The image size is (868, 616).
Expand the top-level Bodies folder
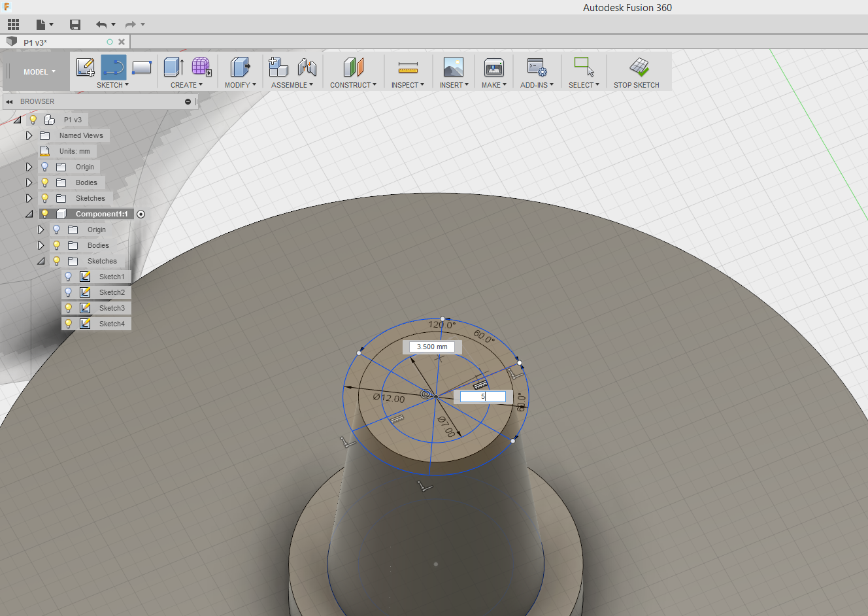coord(29,182)
